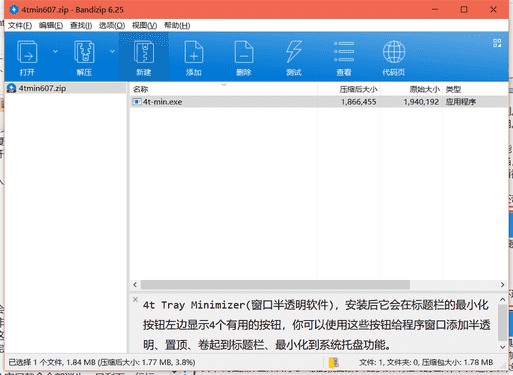The image size is (513, 375).
Task: Maximize the Bandizip window
Action: point(464,10)
